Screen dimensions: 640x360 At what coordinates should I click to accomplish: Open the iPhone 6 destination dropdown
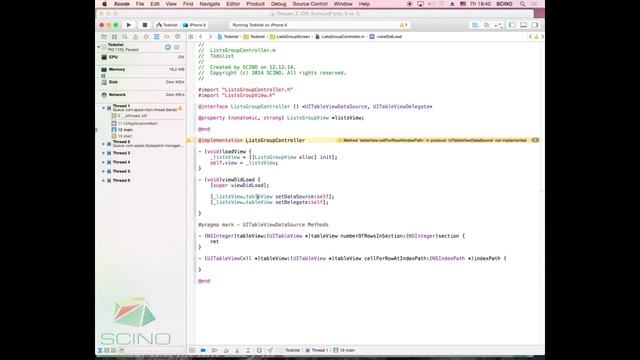click(195, 25)
